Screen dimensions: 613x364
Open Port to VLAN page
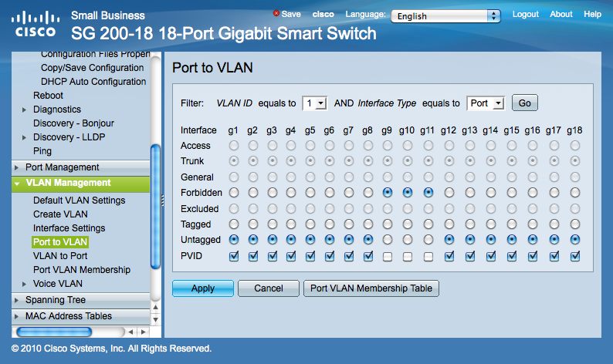(60, 242)
